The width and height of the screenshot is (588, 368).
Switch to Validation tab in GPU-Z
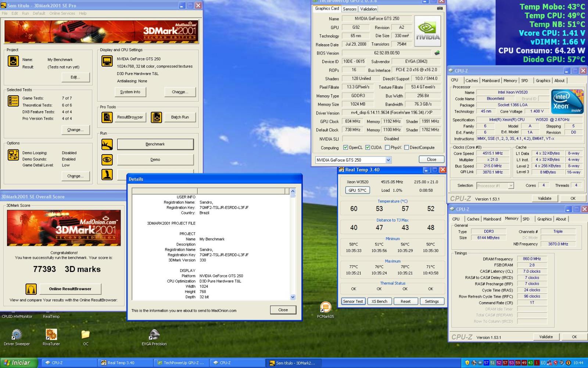(368, 9)
